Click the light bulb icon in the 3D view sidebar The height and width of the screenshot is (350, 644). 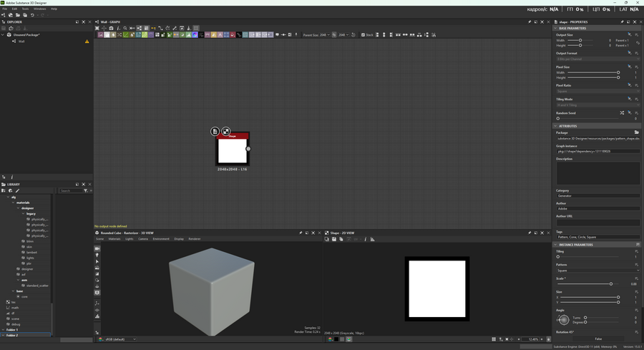click(97, 255)
